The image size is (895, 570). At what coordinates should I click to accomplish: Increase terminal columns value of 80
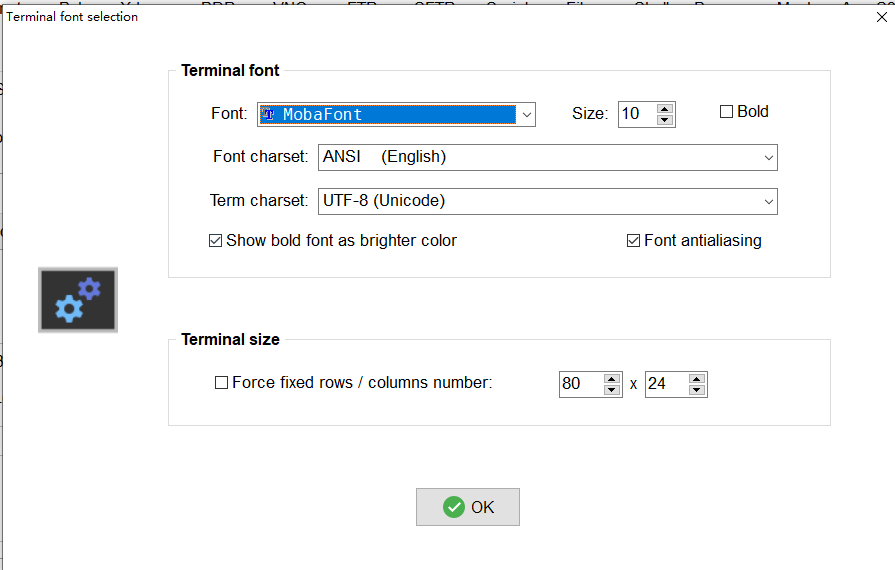click(612, 378)
